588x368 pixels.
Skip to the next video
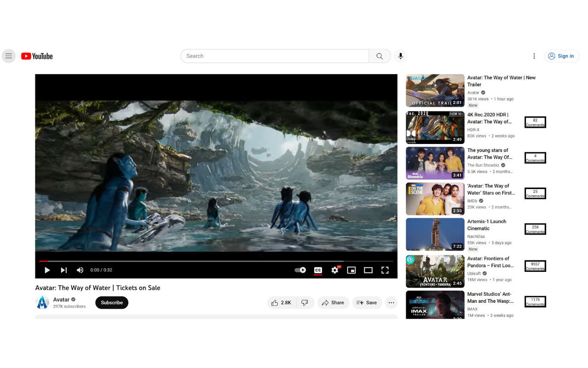64,270
